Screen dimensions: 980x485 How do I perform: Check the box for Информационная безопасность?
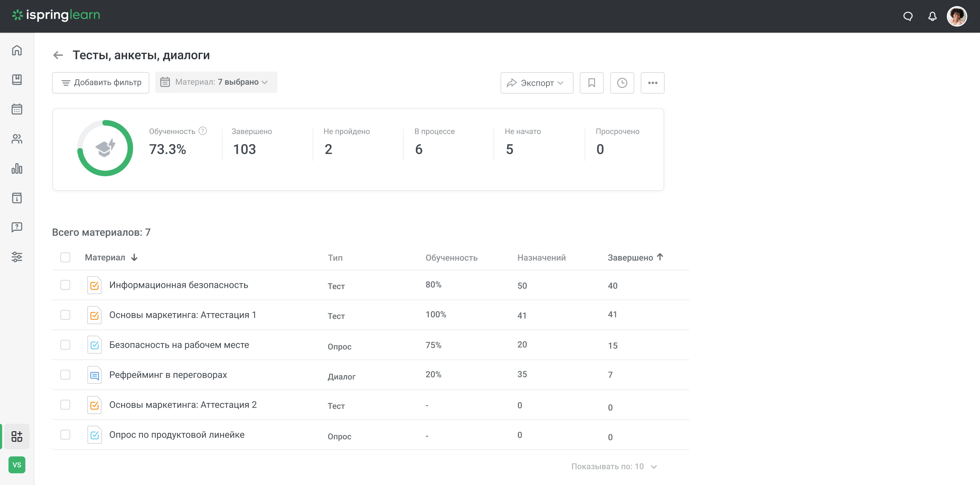pyautogui.click(x=65, y=285)
